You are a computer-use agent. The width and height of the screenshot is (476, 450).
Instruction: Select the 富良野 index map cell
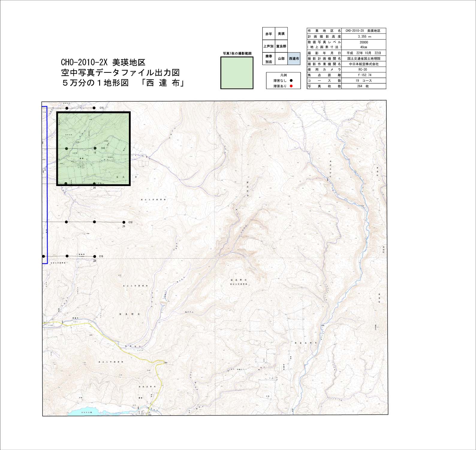tap(281, 46)
